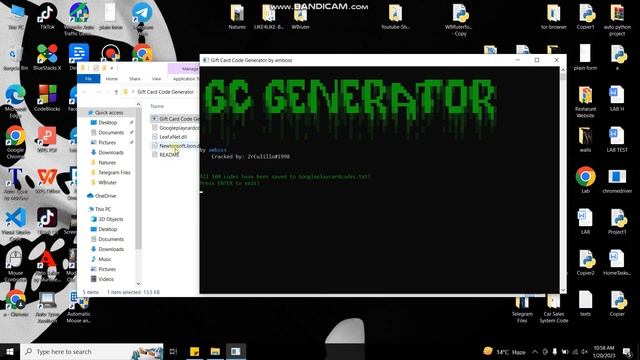The image size is (640, 360).
Task: Open the weather widget showing 14°C Haze
Action: click(x=504, y=351)
